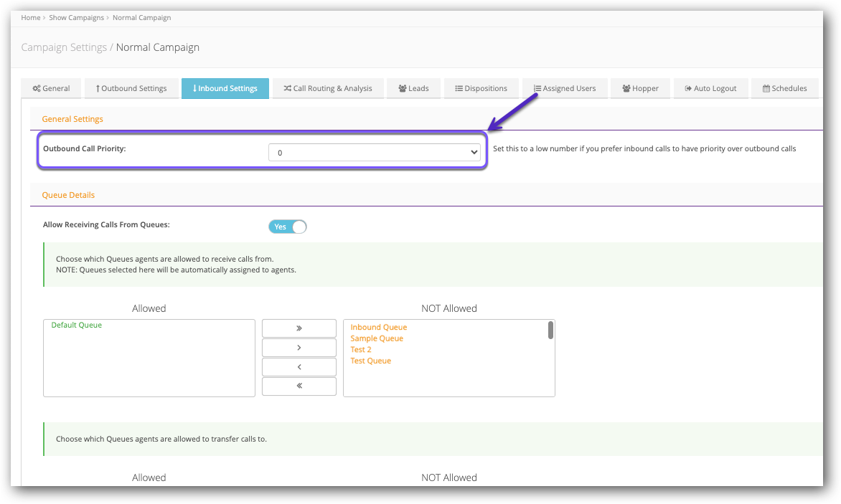The image size is (841, 504).
Task: Toggle Allow Receiving Calls From Queues off
Action: pos(287,227)
